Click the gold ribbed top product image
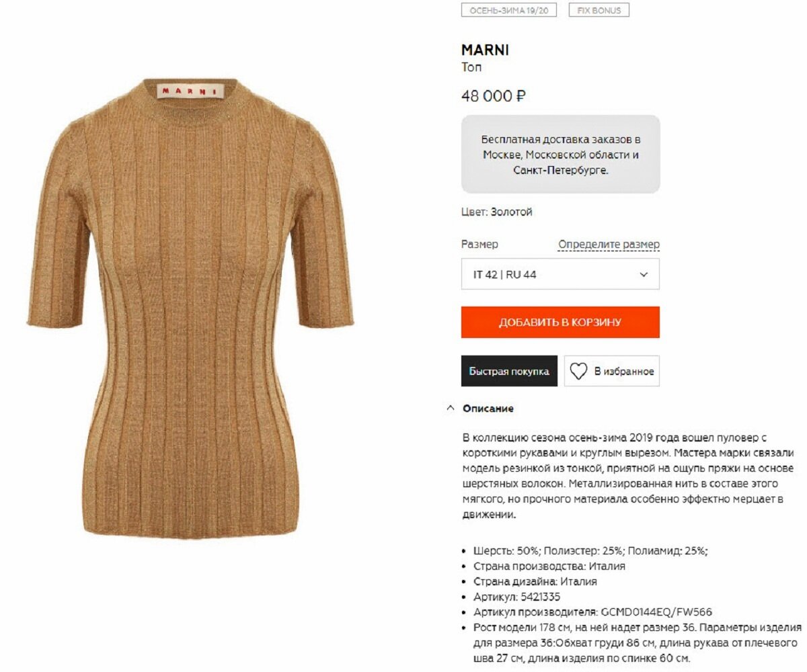The width and height of the screenshot is (807, 672). click(191, 308)
